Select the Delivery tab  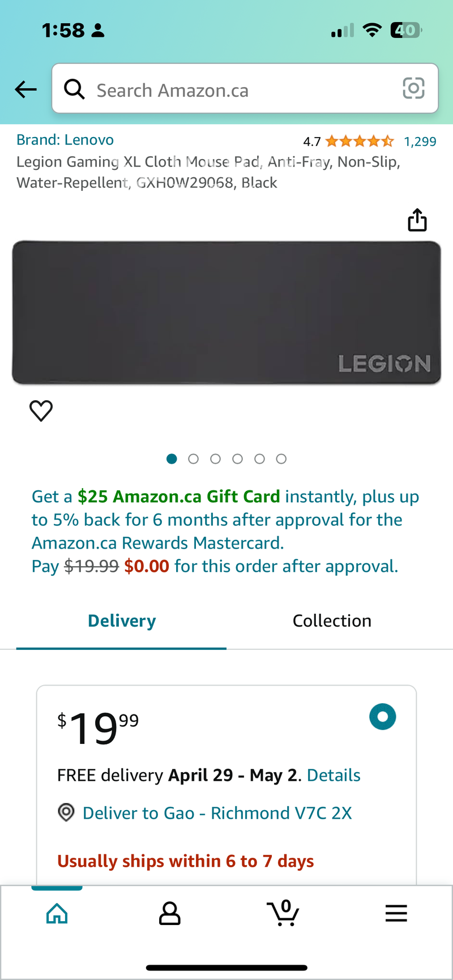click(x=122, y=621)
